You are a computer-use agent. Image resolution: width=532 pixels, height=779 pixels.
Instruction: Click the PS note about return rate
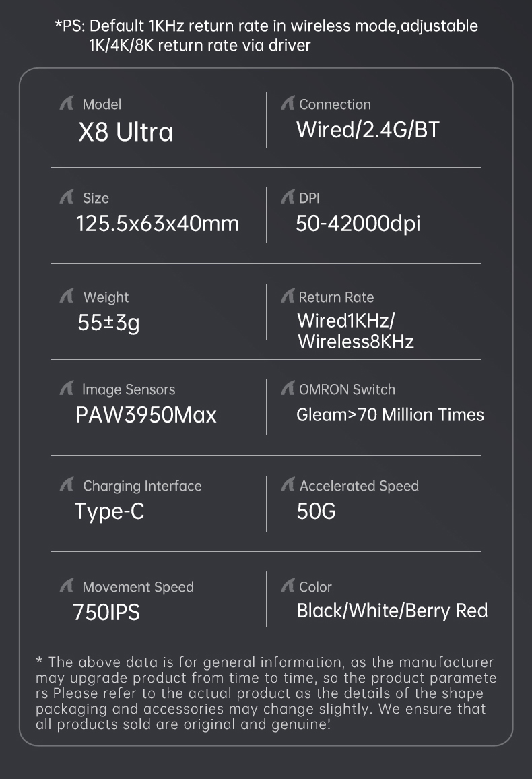[x=266, y=35]
